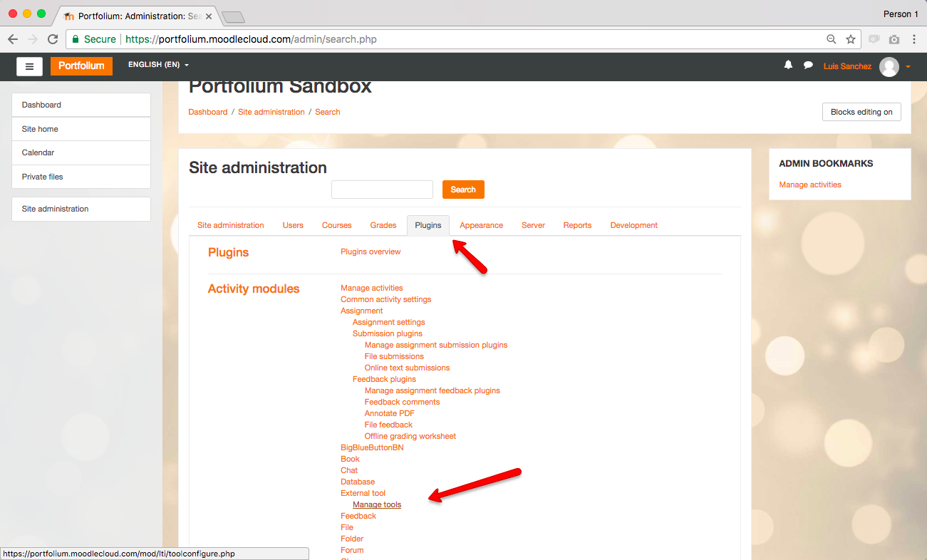Click the site administration search field

pos(382,190)
